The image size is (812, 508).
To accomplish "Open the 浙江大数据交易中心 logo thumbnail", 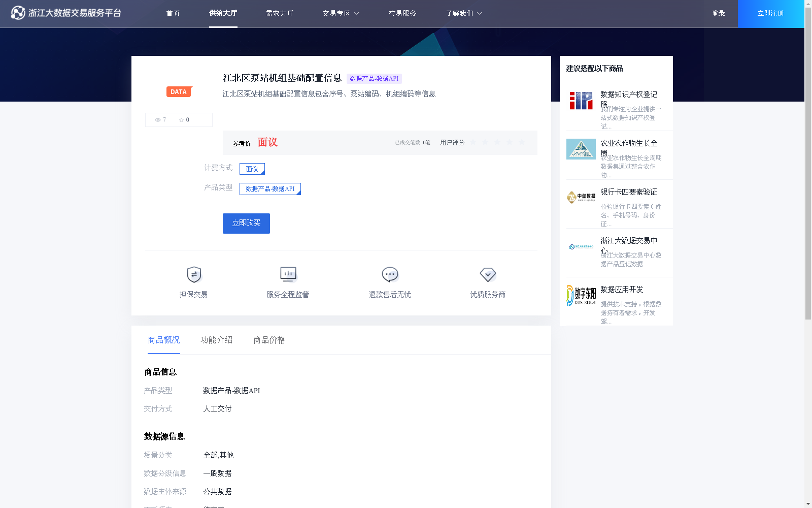I will point(581,247).
